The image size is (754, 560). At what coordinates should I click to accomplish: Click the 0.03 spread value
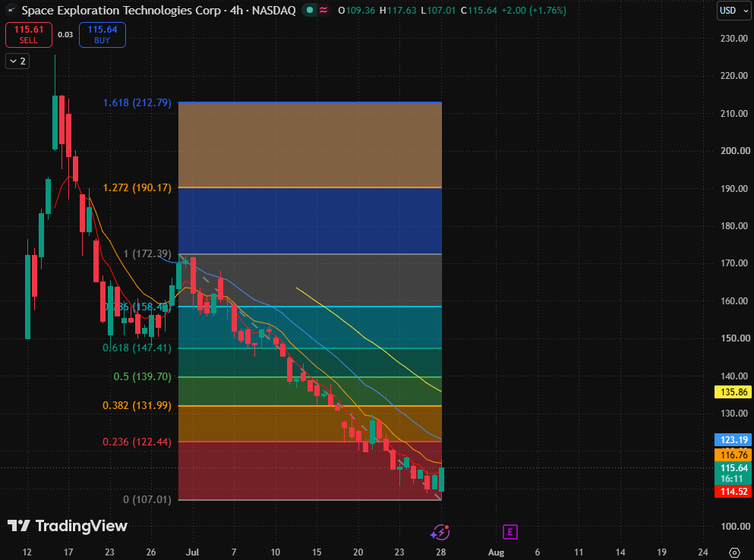65,35
